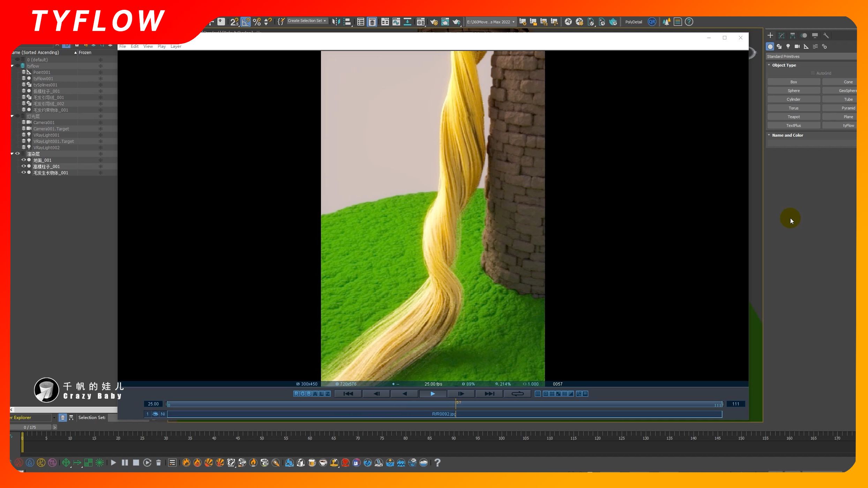Toggle the red R channel display
The height and width of the screenshot is (488, 868).
(x=297, y=394)
